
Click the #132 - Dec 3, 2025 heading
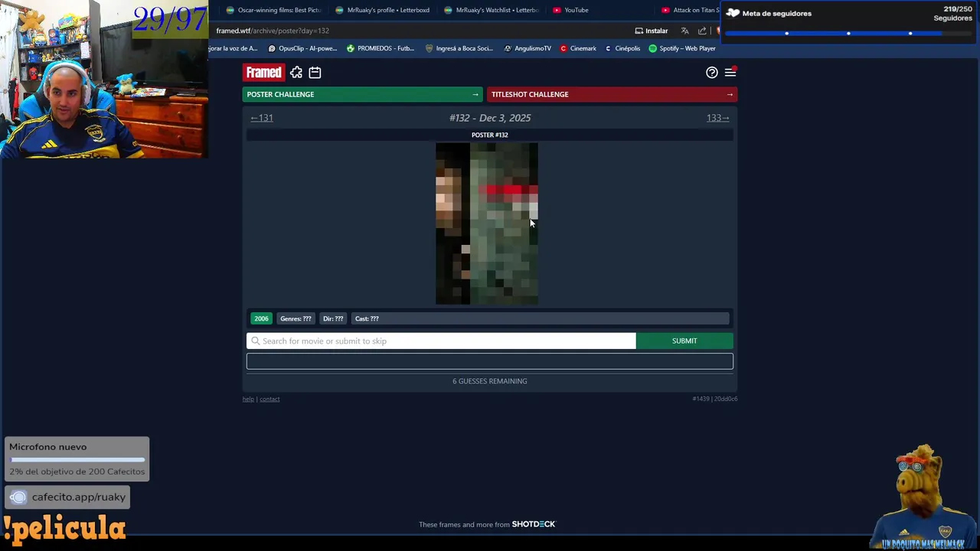[x=490, y=118]
